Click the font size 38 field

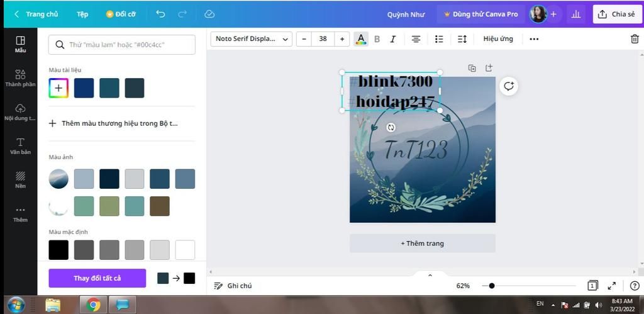point(323,38)
